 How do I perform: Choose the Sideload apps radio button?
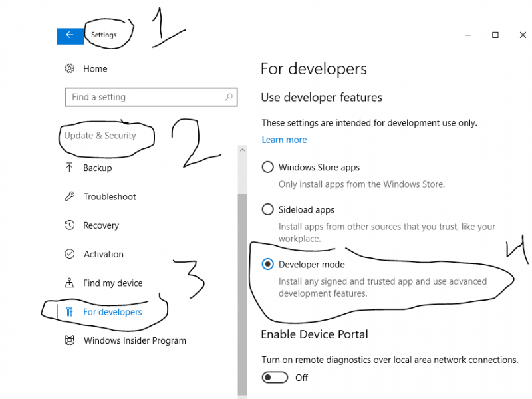tap(267, 209)
